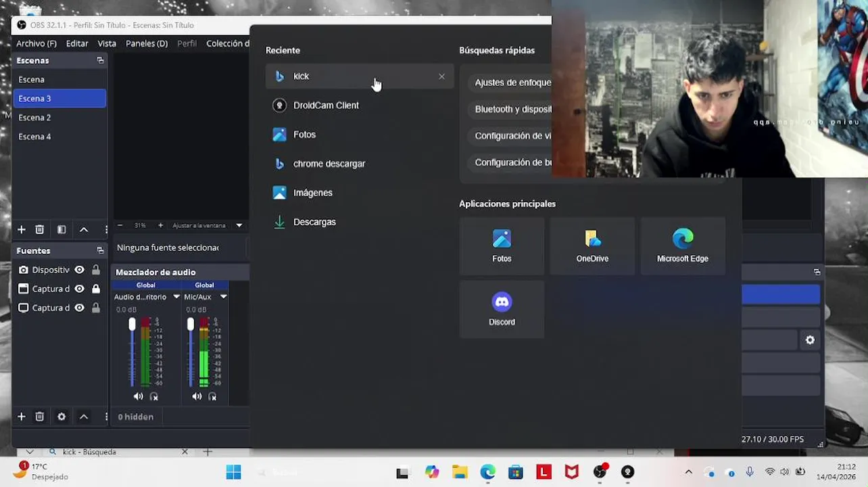Viewport: 868px width, 487px height.
Task: Add a new source with plus icon
Action: click(x=21, y=417)
